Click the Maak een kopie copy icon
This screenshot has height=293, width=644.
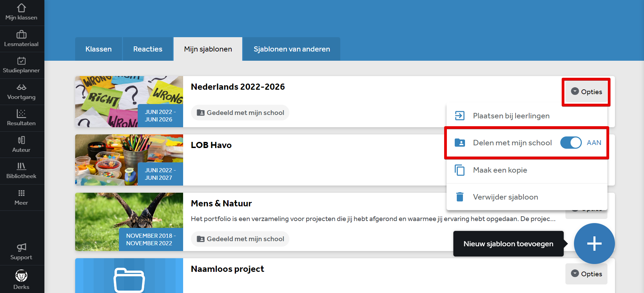460,170
